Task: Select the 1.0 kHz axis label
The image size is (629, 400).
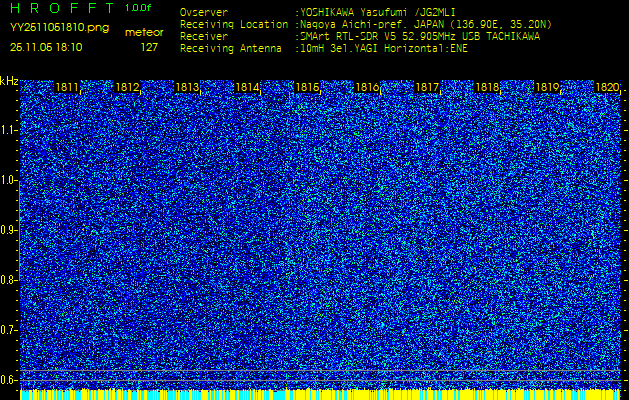Action: [9, 180]
